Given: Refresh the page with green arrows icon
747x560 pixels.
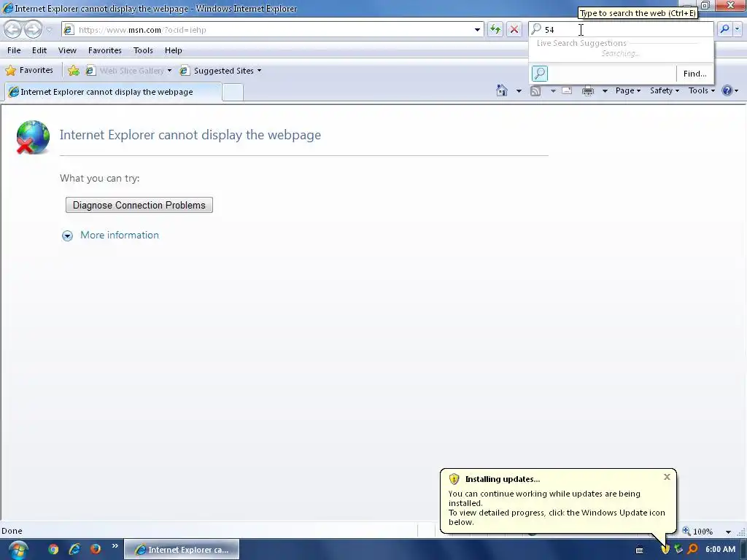Looking at the screenshot, I should [x=495, y=29].
